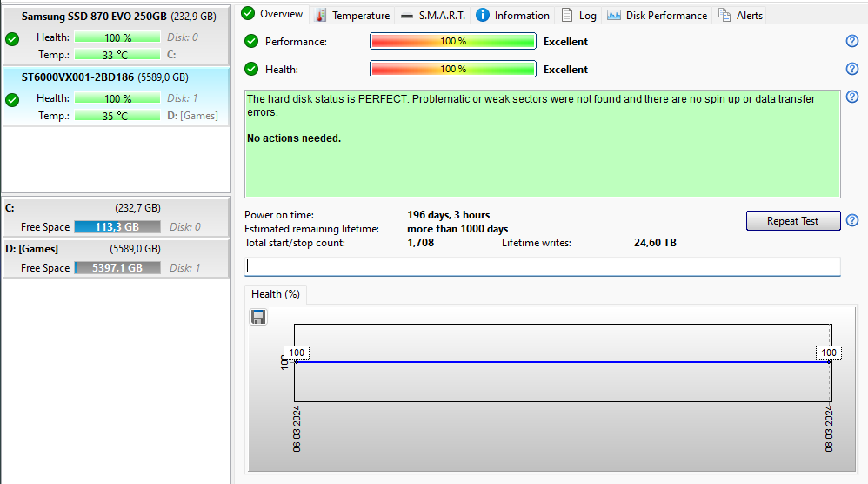This screenshot has height=484, width=868.
Task: Open the Overview tab
Action: click(x=272, y=14)
